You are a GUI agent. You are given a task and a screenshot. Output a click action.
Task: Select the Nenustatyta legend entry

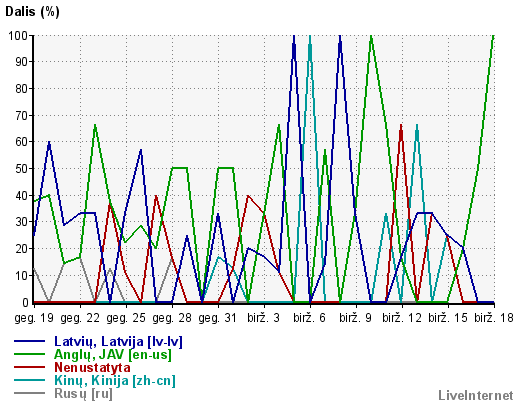click(92, 367)
